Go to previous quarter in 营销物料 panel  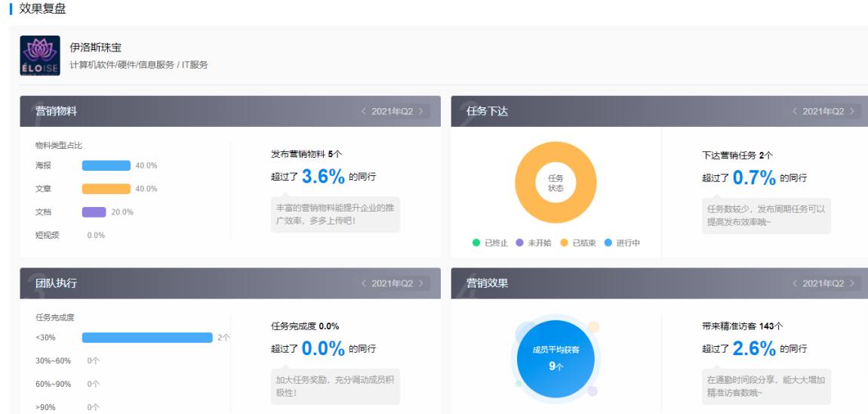363,112
